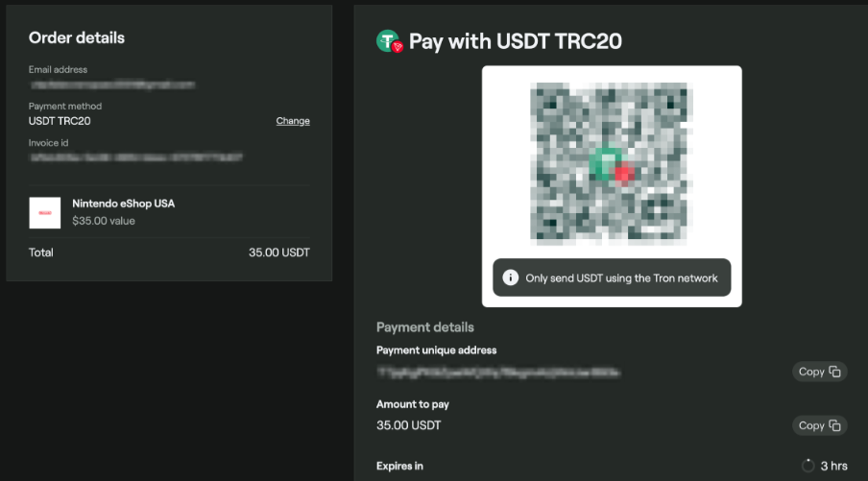Select the Nintendo eShop USA product name

124,204
